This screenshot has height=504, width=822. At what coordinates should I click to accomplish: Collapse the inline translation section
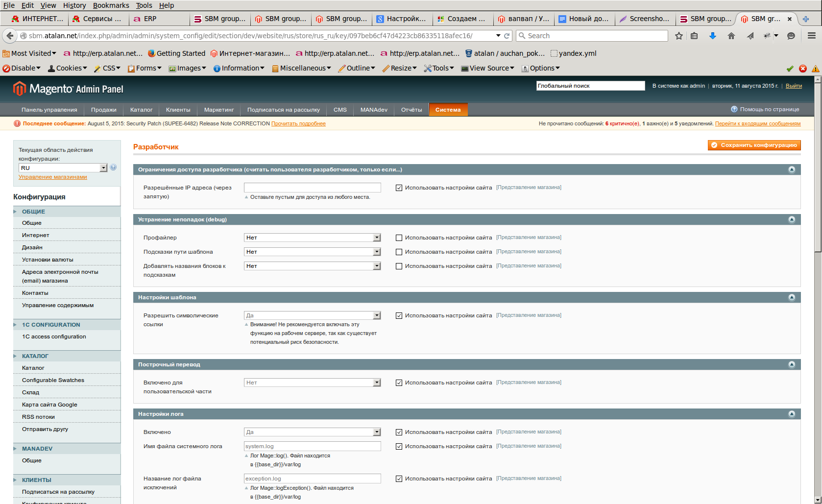click(x=792, y=364)
